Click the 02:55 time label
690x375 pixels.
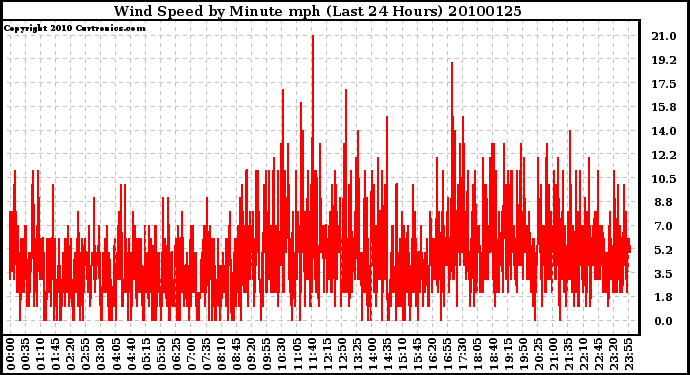(x=85, y=354)
